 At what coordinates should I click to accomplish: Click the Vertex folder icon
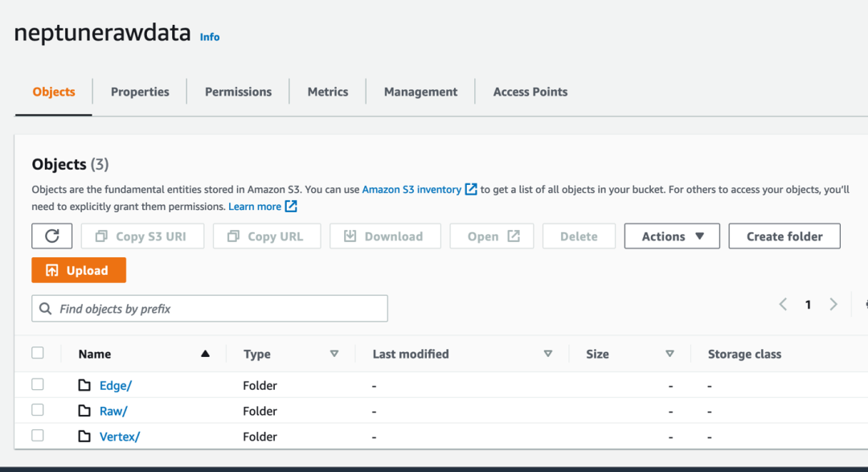pyautogui.click(x=84, y=437)
